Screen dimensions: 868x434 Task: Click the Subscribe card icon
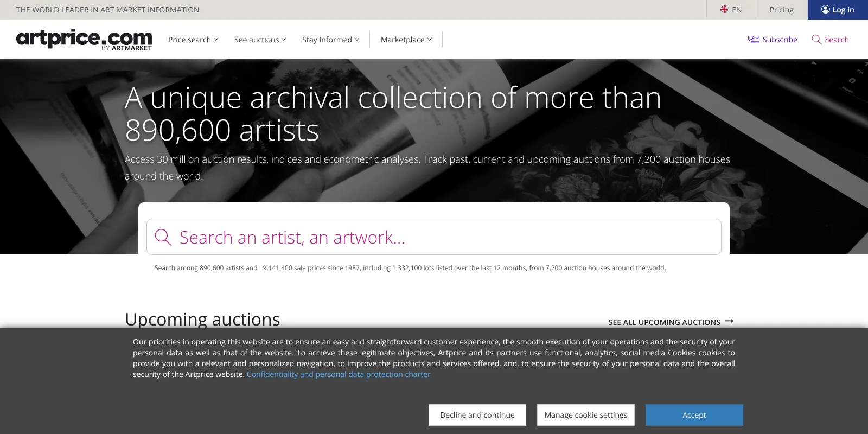point(754,40)
